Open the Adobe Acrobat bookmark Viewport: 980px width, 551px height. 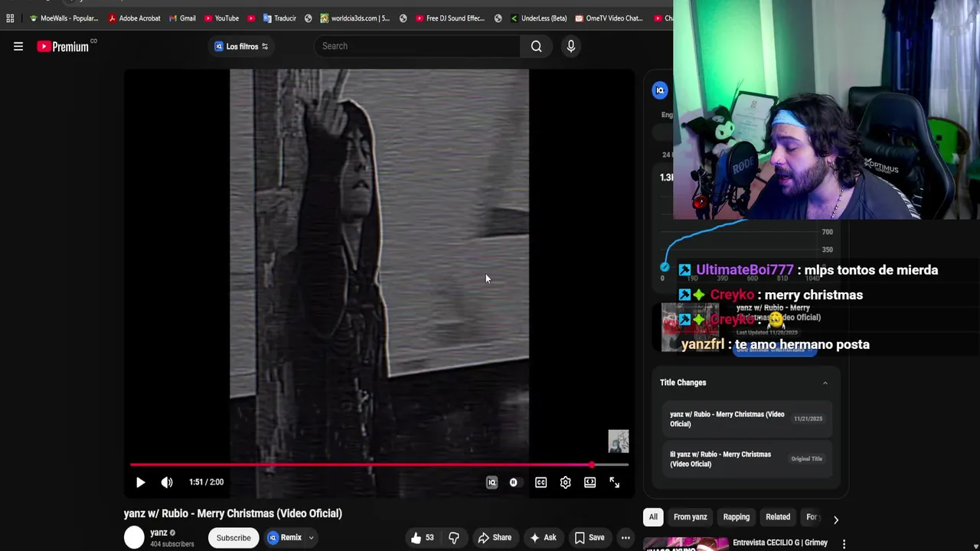coord(134,18)
